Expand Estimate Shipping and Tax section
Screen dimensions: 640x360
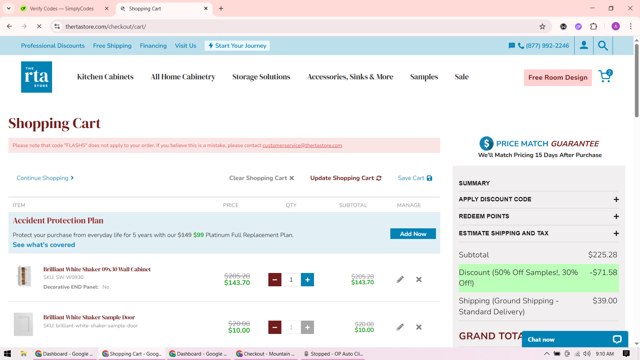click(x=538, y=233)
